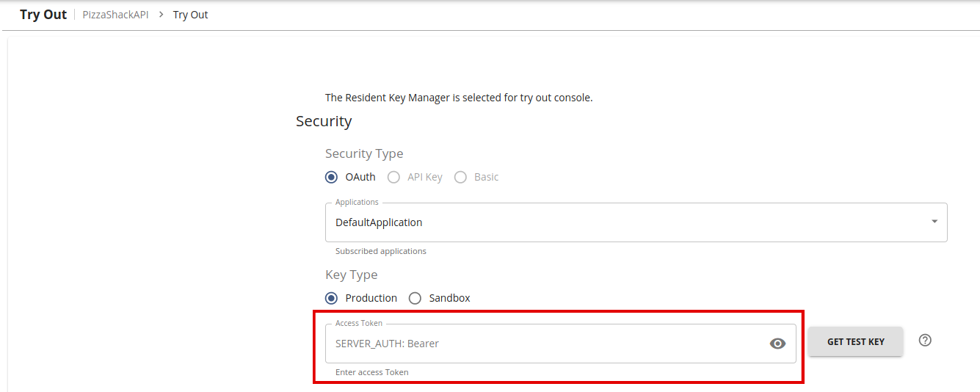Click the breadcrumb chevron separator
The width and height of the screenshot is (980, 392).
point(161,15)
